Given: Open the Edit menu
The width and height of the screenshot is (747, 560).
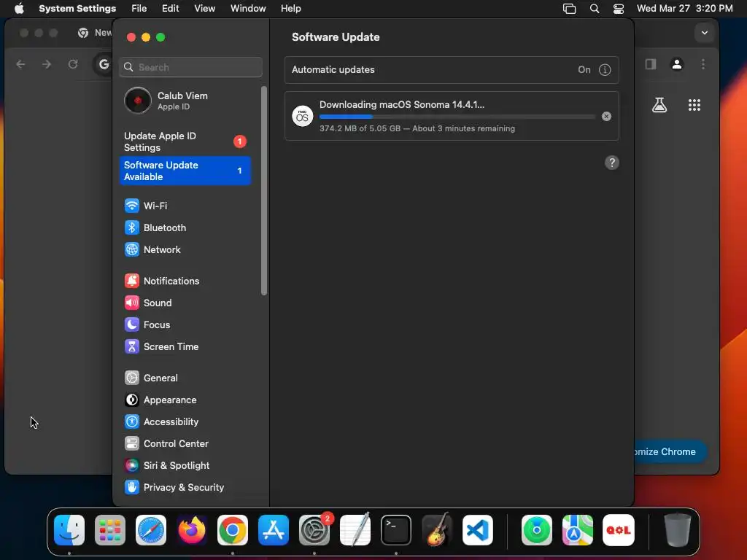Looking at the screenshot, I should [170, 9].
